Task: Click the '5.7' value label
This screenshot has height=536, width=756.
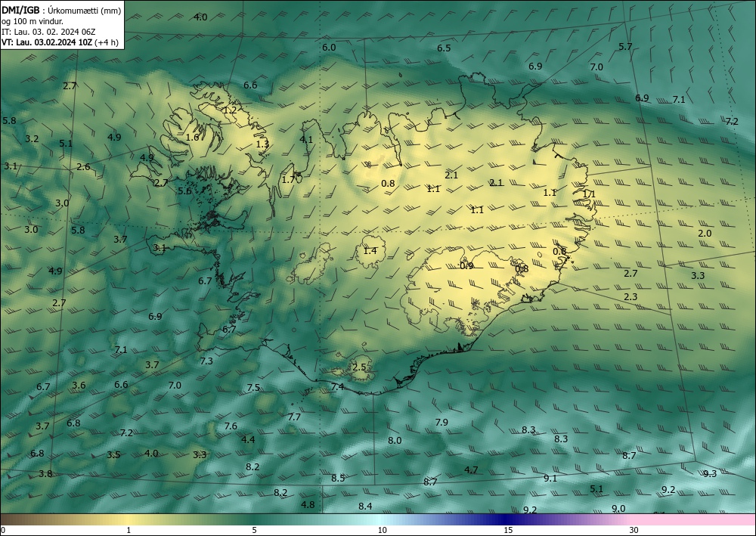Action: click(x=625, y=46)
